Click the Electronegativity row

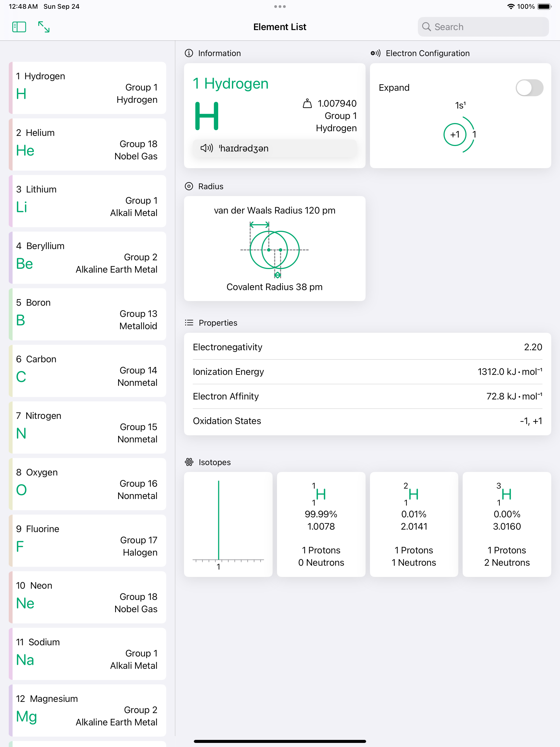pos(367,347)
